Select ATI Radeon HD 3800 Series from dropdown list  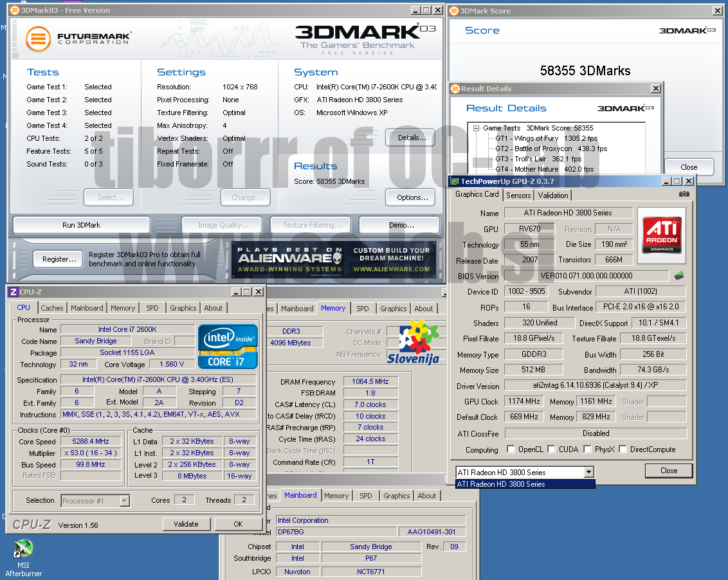(525, 484)
